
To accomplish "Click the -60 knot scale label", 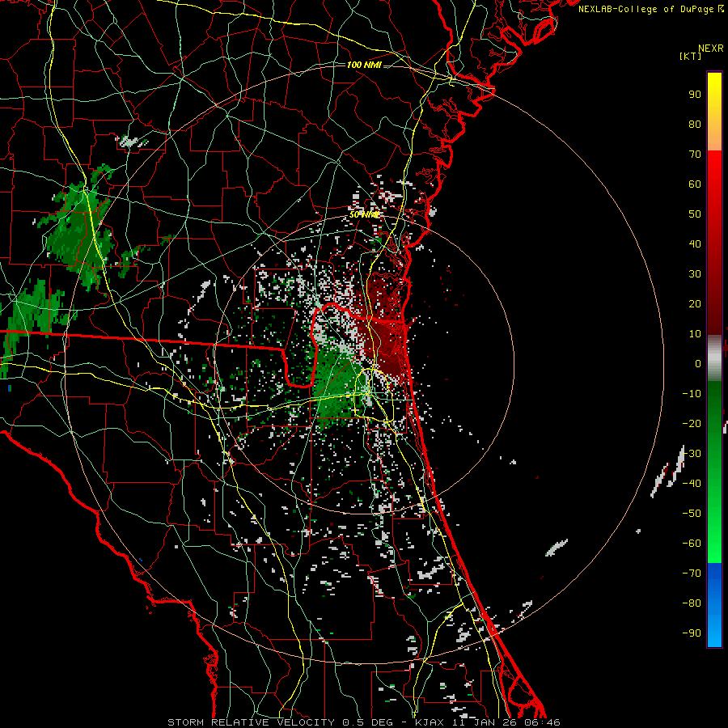I will [x=692, y=544].
